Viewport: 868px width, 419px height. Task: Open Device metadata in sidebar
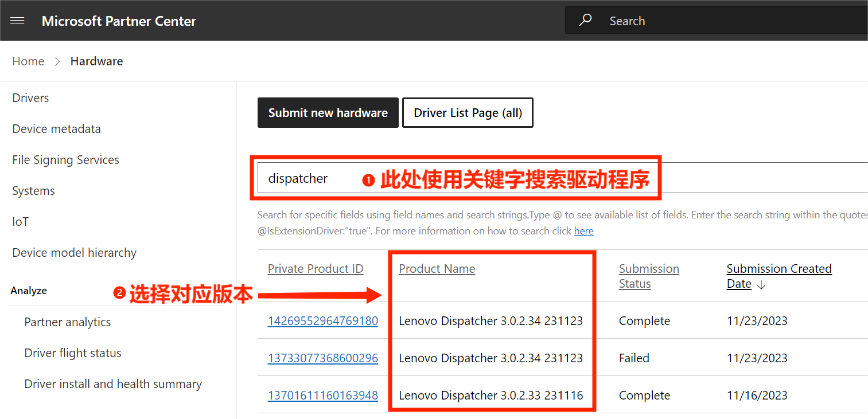[56, 129]
